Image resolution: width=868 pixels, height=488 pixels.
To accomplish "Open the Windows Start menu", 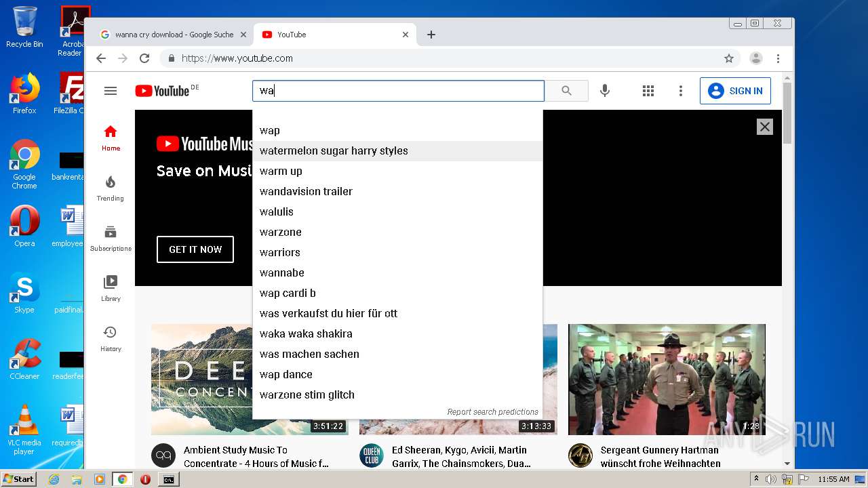I will 18,479.
